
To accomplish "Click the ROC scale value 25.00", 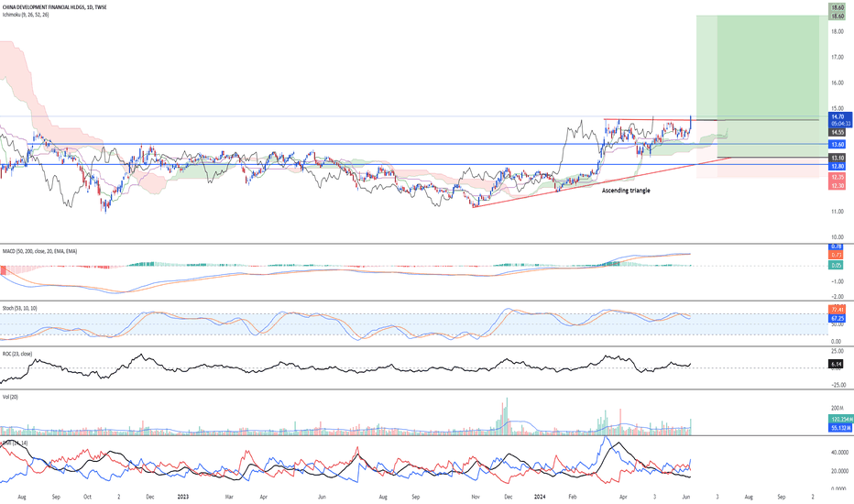I will click(838, 351).
